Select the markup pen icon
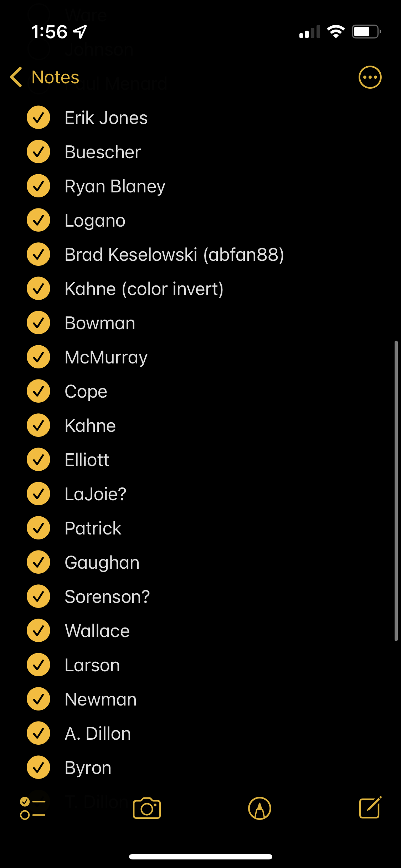Screen dimensions: 401x868 (259, 808)
